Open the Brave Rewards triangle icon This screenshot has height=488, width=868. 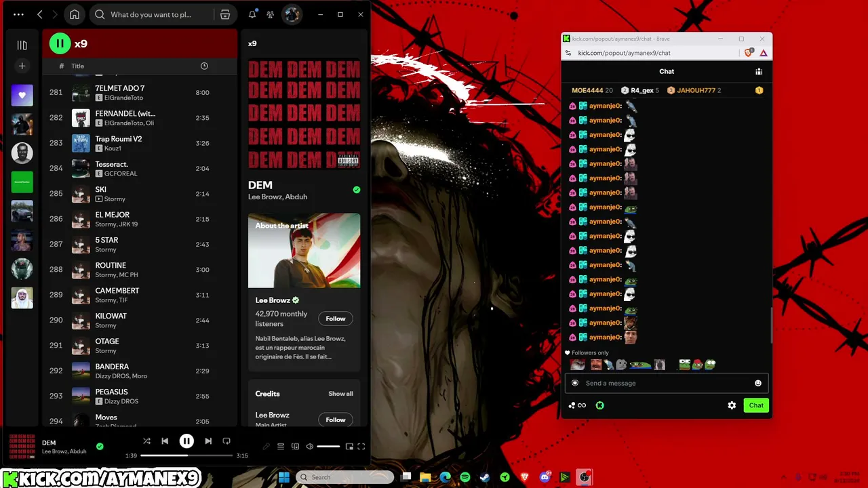(764, 53)
